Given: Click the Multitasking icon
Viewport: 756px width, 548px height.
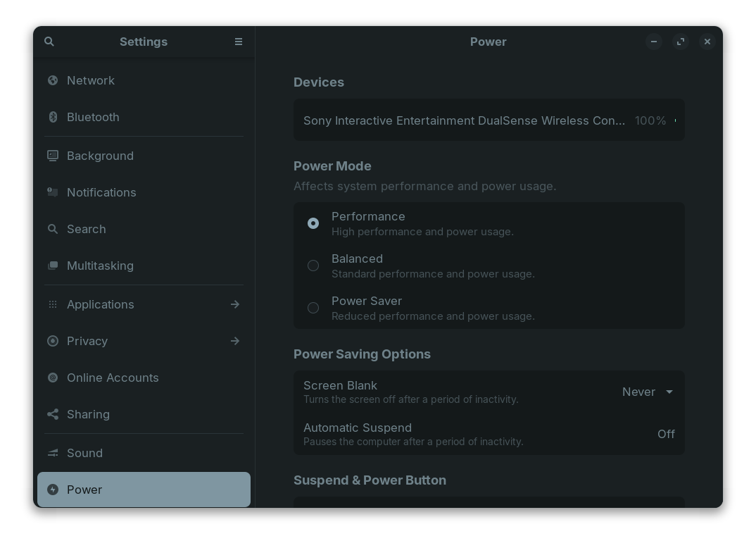Looking at the screenshot, I should click(53, 266).
